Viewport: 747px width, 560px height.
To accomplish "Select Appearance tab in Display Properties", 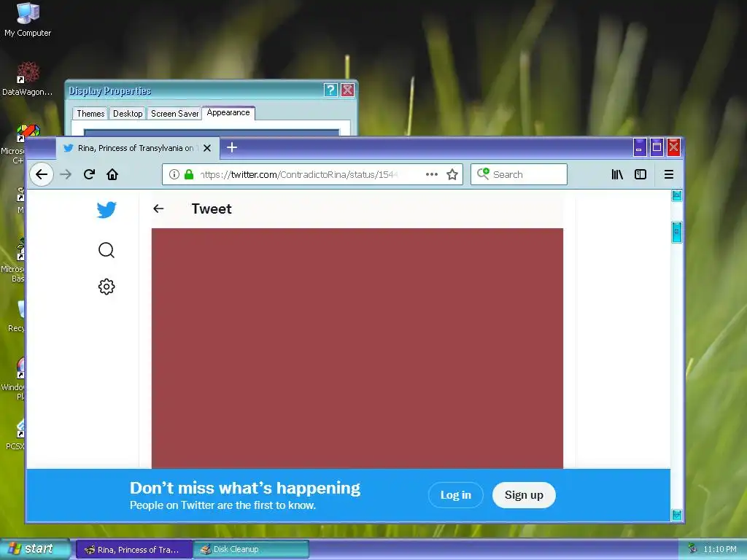I will [x=228, y=113].
